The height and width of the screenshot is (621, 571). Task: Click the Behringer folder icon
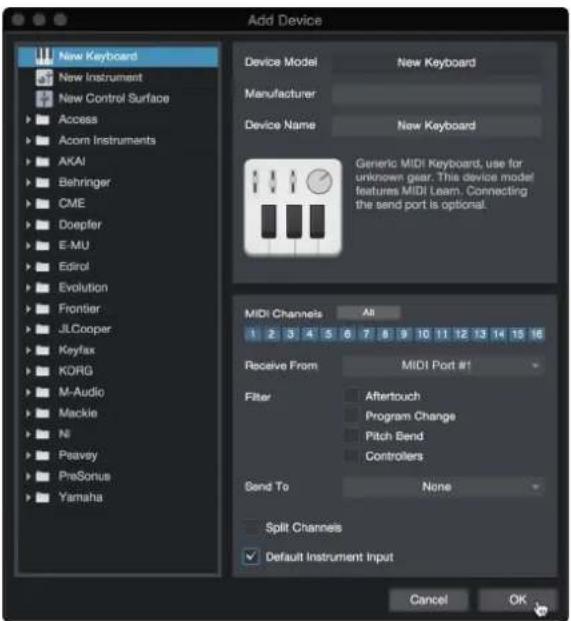[42, 182]
